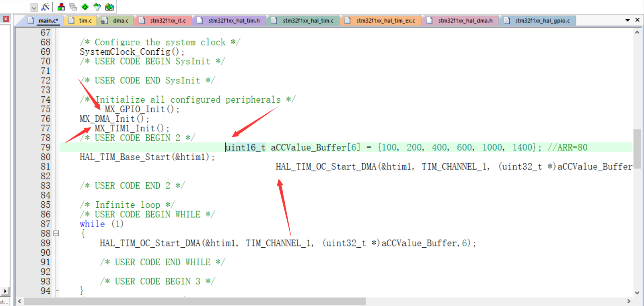The image size is (644, 306).
Task: Open the editor tab list dropdown arrow
Action: (x=628, y=20)
